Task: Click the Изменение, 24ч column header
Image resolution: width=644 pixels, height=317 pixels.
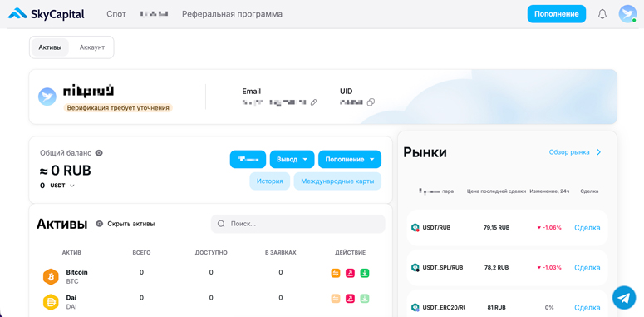Action: 549,191
